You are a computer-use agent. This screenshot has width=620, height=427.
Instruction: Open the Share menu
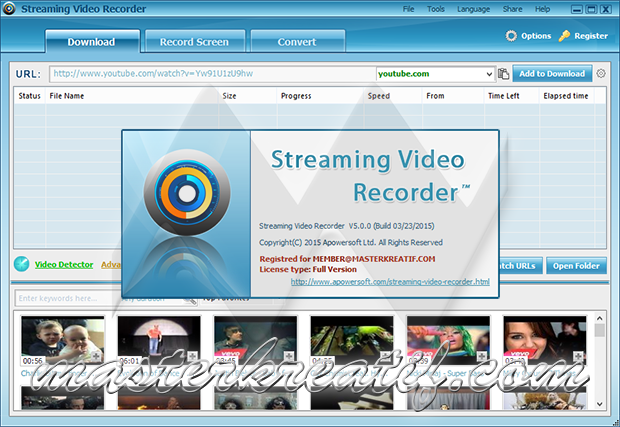512,9
